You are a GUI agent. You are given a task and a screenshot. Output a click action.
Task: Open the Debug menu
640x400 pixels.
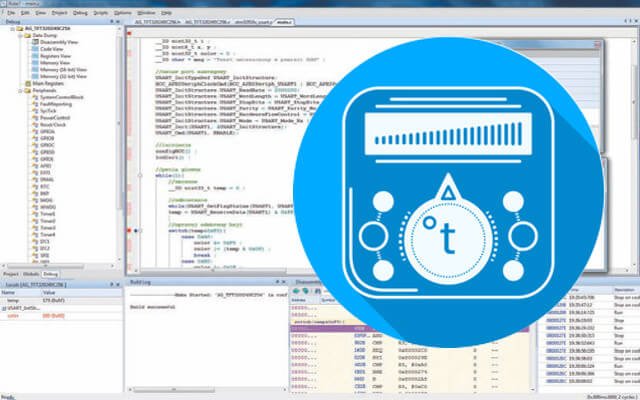click(80, 13)
